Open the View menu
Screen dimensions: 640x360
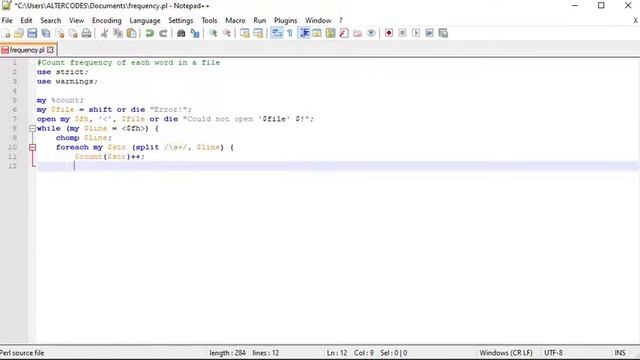pos(76,20)
